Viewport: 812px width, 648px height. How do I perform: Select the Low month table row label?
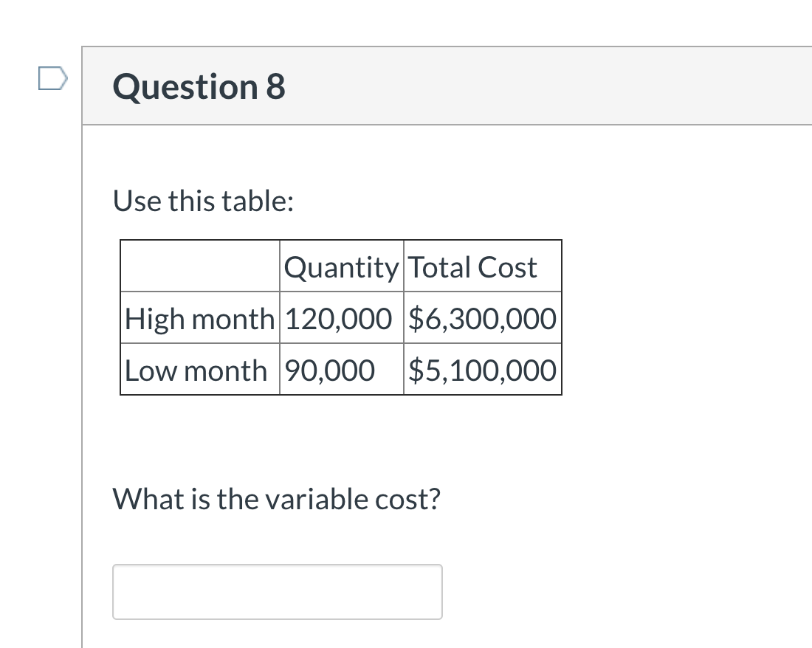195,370
